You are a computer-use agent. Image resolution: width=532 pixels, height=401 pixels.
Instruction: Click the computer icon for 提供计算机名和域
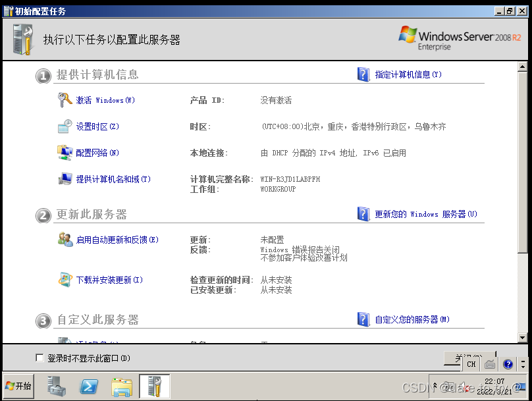pos(65,179)
